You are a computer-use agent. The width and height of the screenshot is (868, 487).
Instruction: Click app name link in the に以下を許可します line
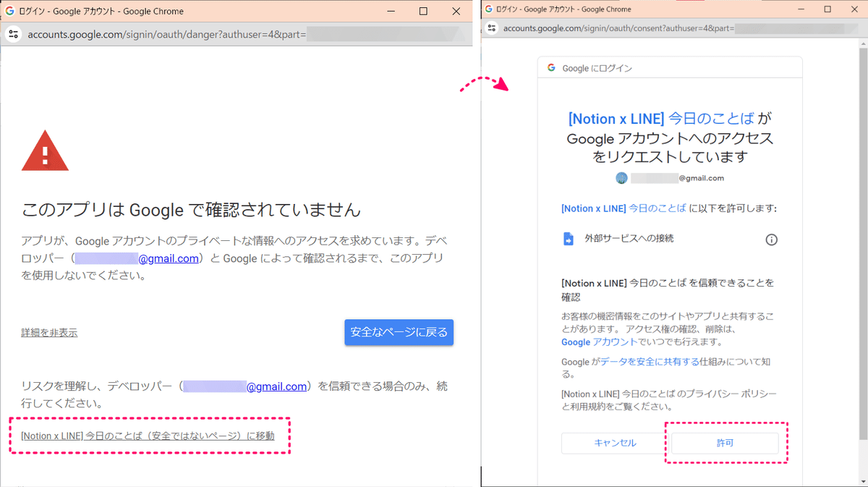(624, 208)
